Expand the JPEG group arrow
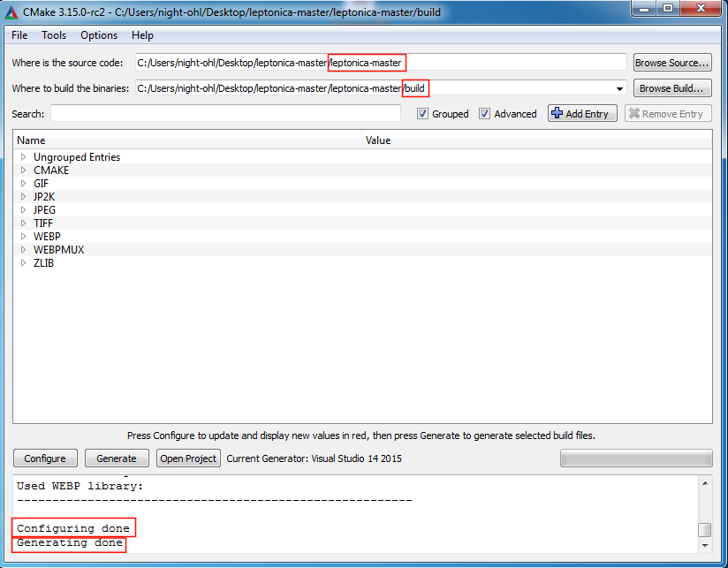Screen dimensions: 728x568 (23, 209)
